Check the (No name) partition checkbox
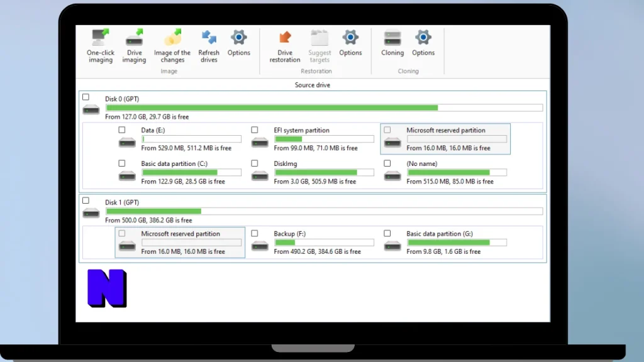 pos(387,163)
